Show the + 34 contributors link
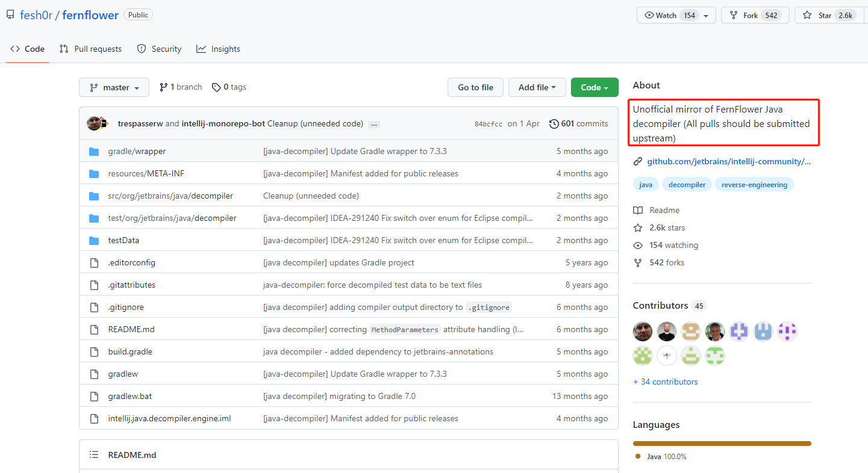This screenshot has width=868, height=473. tap(665, 382)
